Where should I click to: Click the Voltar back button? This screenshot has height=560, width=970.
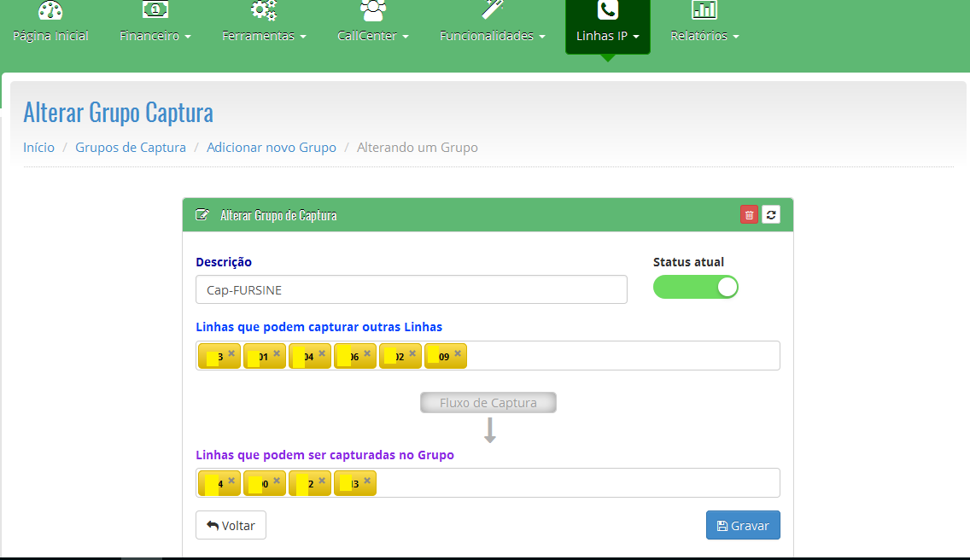(x=231, y=525)
